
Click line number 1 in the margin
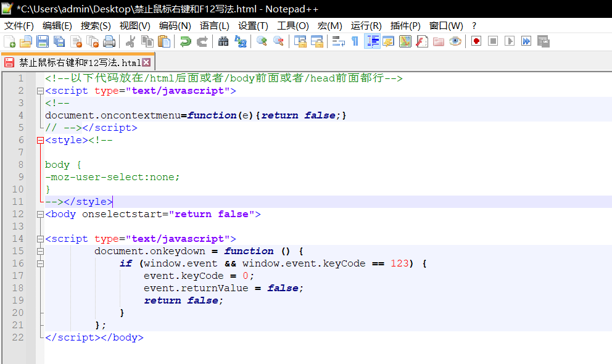21,78
